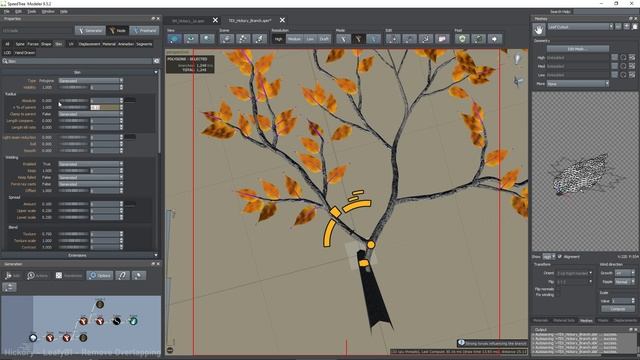Open the Orient dropdown in Transform

tap(574, 273)
